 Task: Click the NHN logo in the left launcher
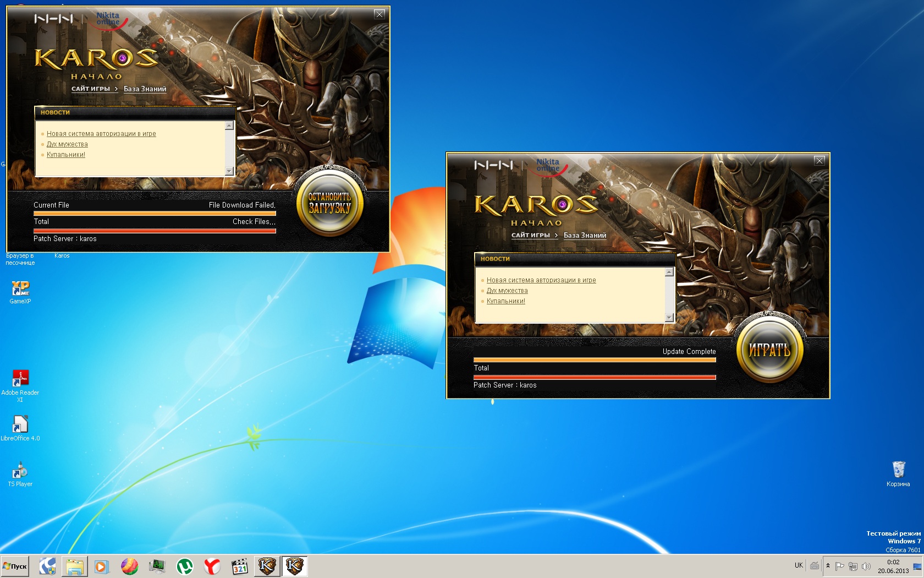click(x=53, y=19)
